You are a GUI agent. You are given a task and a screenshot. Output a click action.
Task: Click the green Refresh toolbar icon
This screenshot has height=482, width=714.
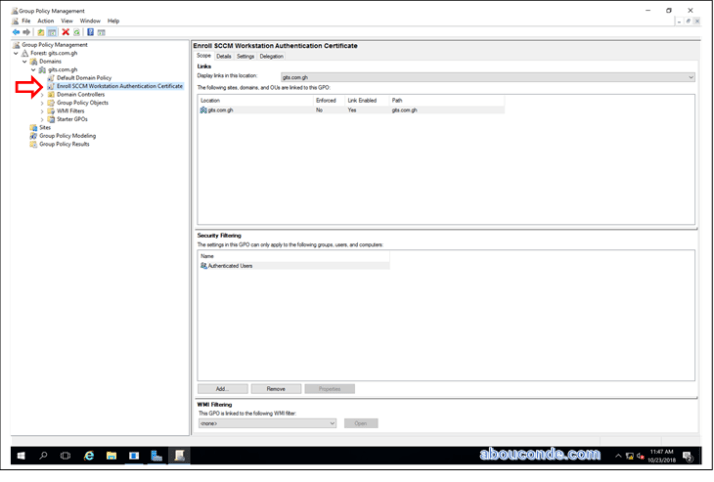point(76,32)
